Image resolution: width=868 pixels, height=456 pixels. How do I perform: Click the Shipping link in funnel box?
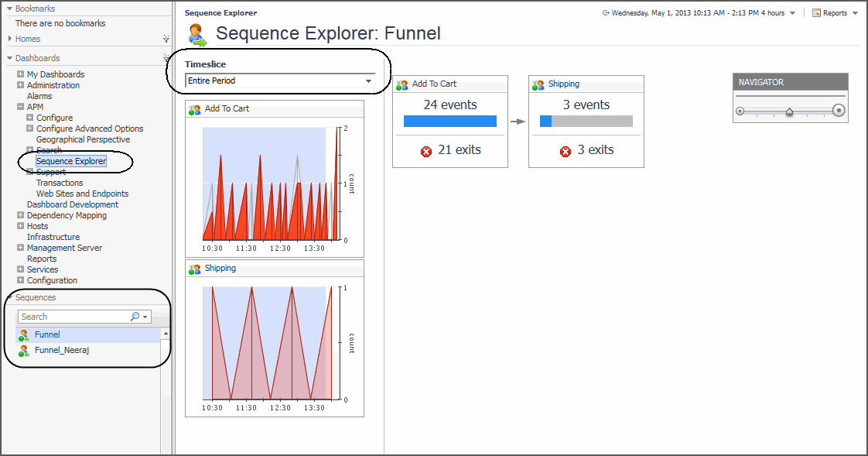click(x=563, y=84)
